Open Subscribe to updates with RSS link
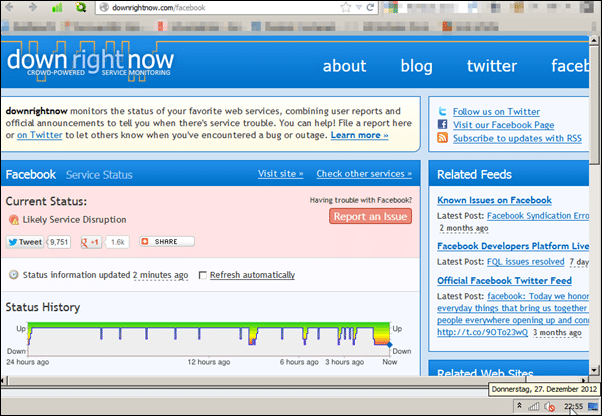Screen dimensions: 602x416 click(517, 138)
